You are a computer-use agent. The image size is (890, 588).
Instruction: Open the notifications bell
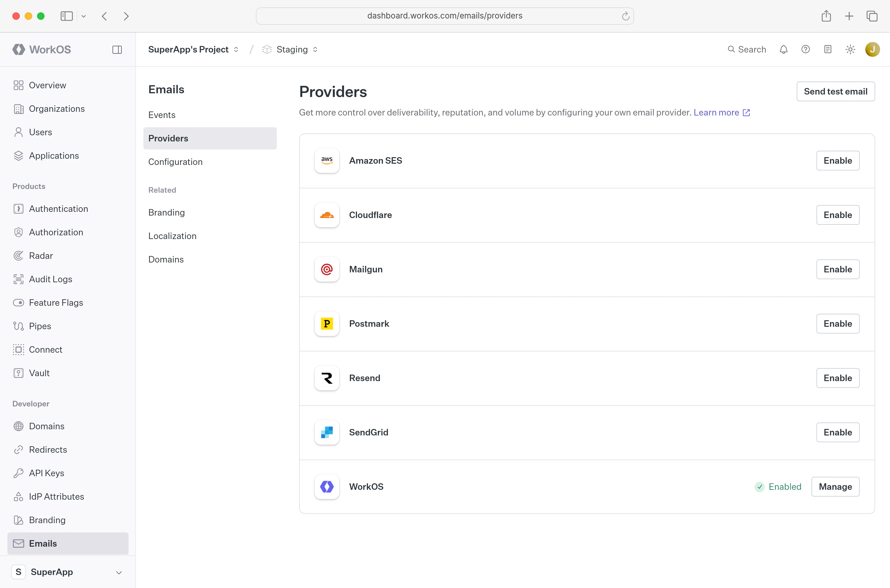(x=783, y=49)
